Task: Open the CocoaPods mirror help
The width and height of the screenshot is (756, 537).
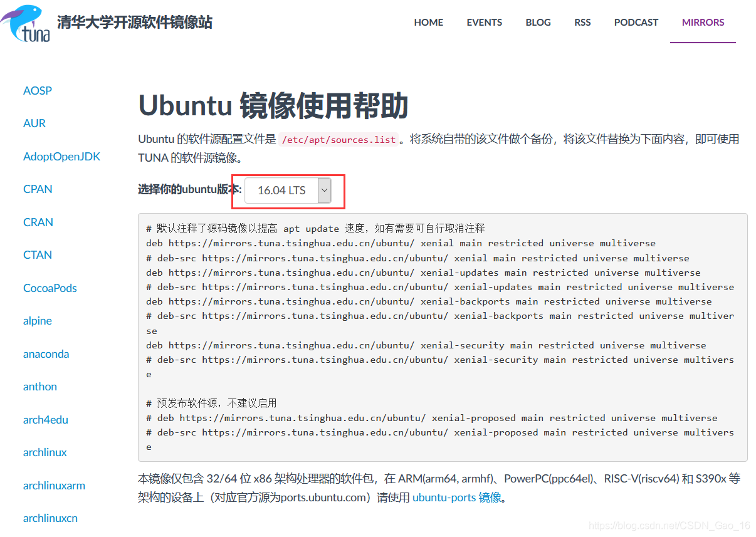Action: tap(50, 288)
